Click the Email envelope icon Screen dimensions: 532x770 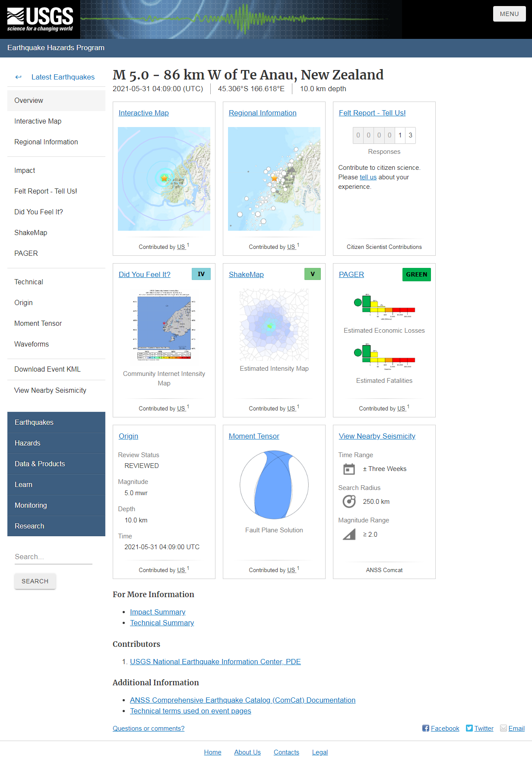point(503,729)
